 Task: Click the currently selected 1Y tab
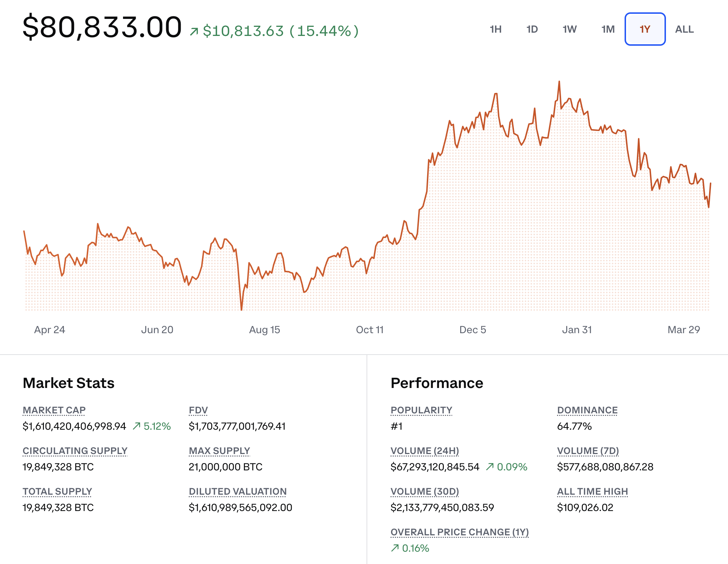tap(645, 29)
